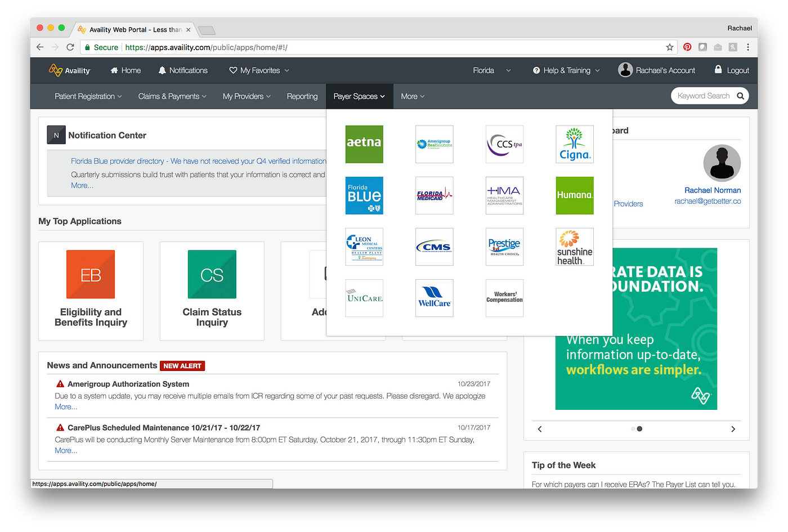This screenshot has height=532, width=788.
Task: Go back with browser back arrow
Action: pyautogui.click(x=40, y=47)
